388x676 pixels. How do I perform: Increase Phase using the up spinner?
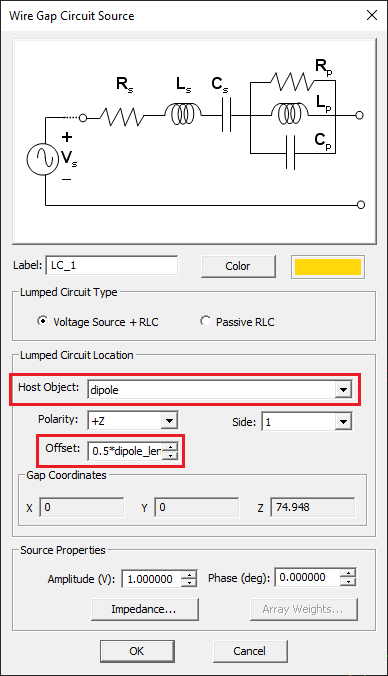348,573
